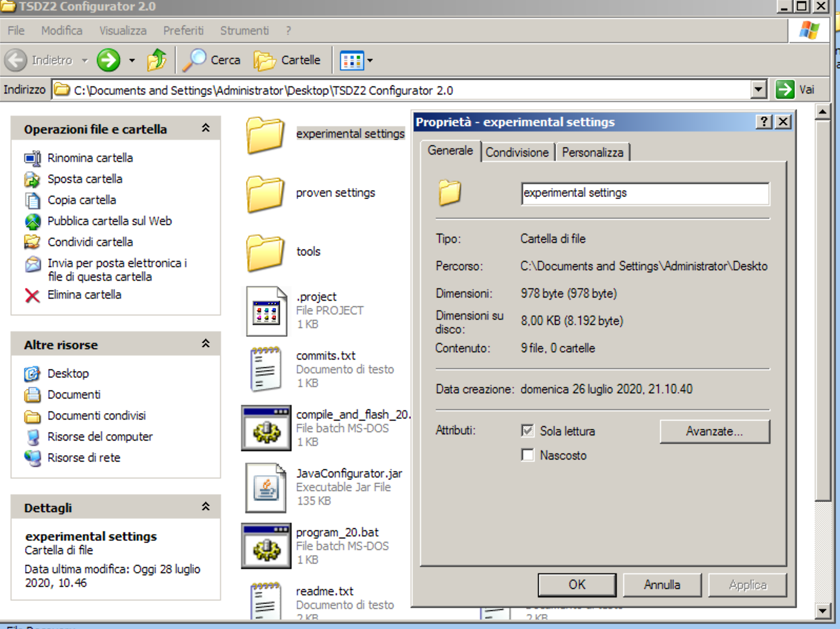The height and width of the screenshot is (629, 840).
Task: Select the compile_and_flash batch file icon
Action: pyautogui.click(x=266, y=428)
